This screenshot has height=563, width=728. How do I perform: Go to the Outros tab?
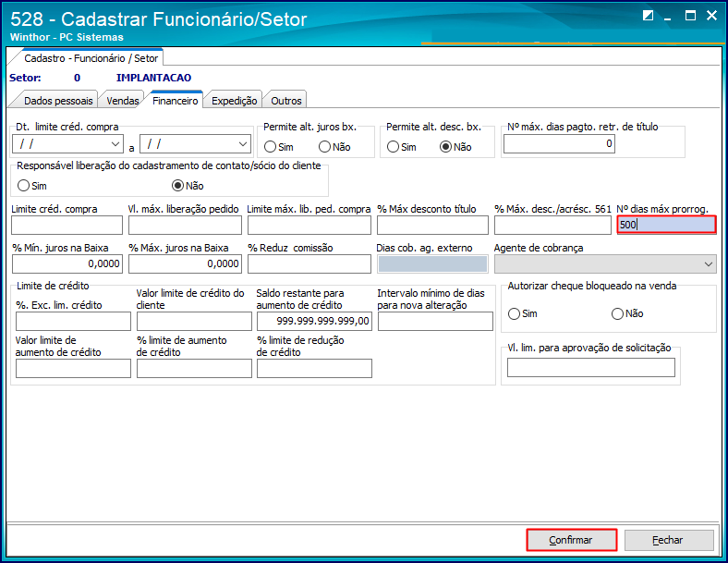pyautogui.click(x=286, y=101)
